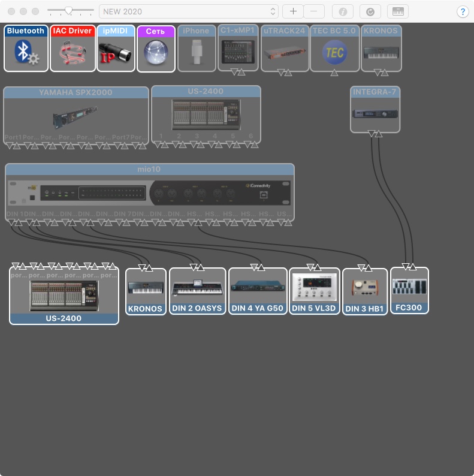Select the uTRACK24 rack device
This screenshot has width=474, height=476.
285,49
